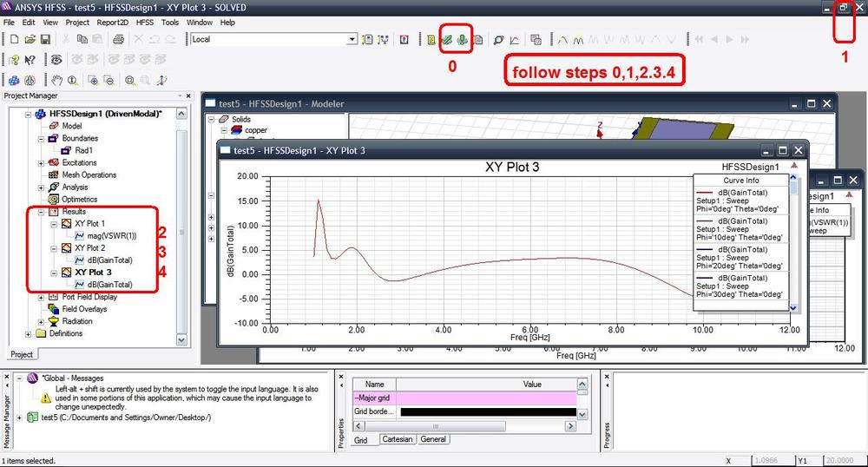Click the eye visibility icon in toolbar
This screenshot has width=868, height=467.
point(56,60)
